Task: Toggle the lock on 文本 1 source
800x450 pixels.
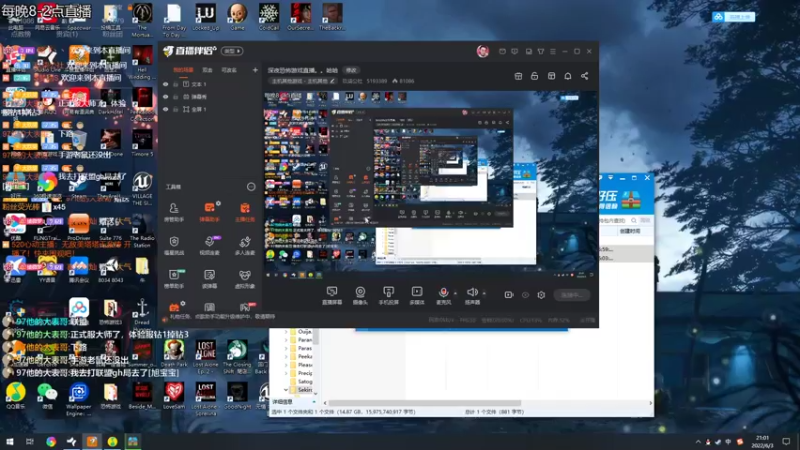Action: tap(176, 84)
